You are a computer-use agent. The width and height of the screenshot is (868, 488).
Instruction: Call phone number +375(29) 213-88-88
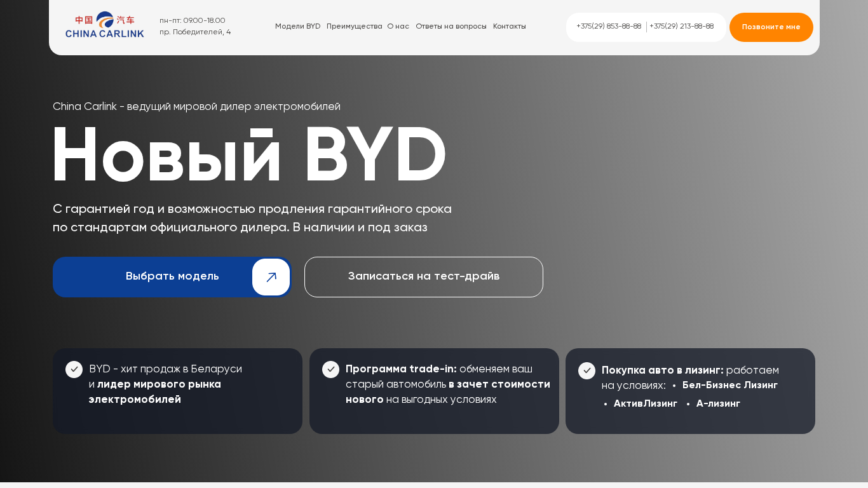pos(682,27)
